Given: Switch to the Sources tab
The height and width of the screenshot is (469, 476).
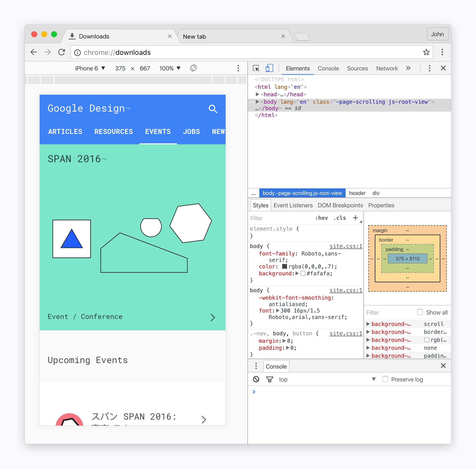Looking at the screenshot, I should click(x=357, y=68).
